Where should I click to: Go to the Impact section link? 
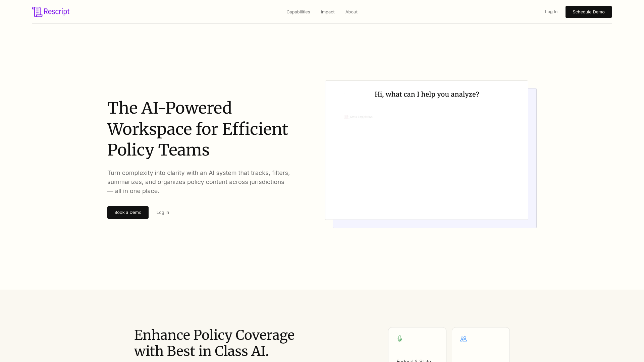tap(328, 12)
